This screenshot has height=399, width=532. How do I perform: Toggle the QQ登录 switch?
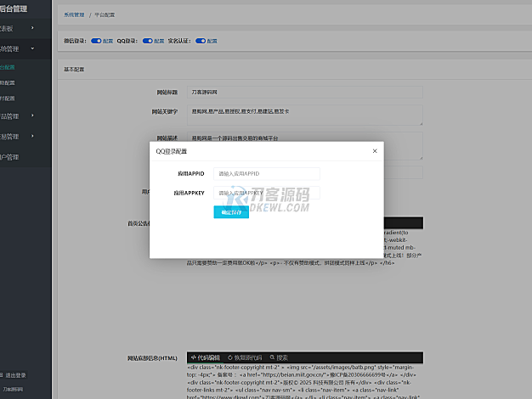click(148, 41)
